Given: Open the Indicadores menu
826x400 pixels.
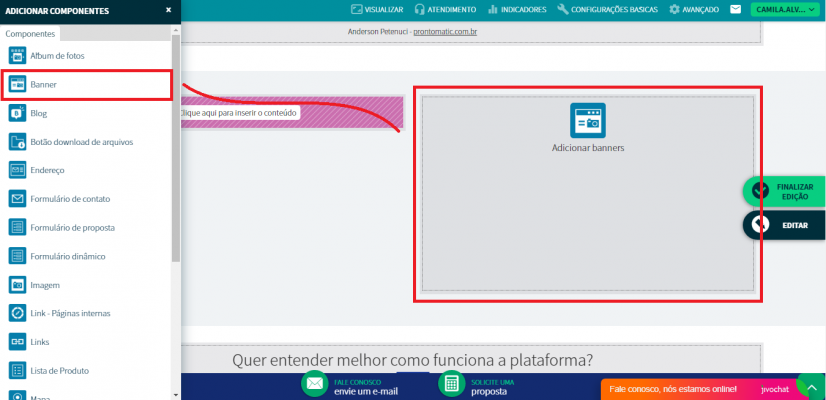Looking at the screenshot, I should pyautogui.click(x=517, y=9).
